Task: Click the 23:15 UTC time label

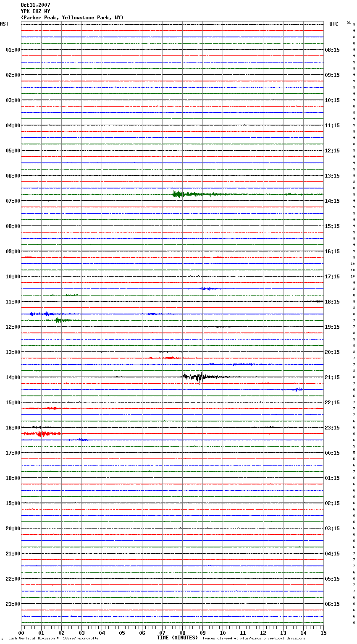Action: click(x=332, y=427)
